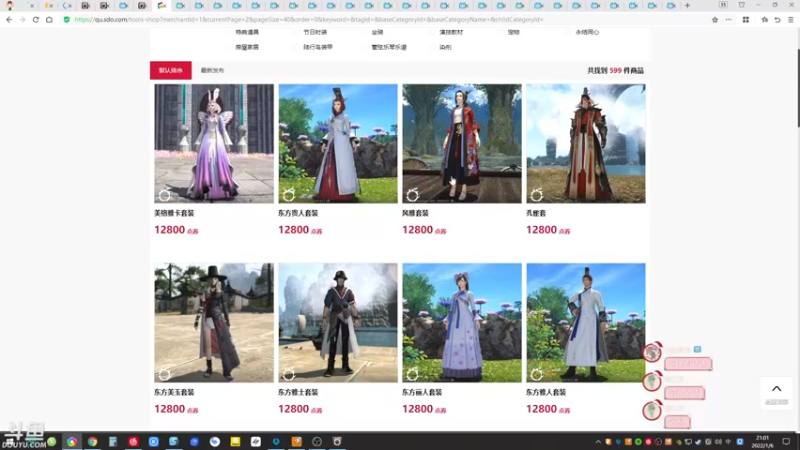Screen dimensions: 800x450
Task: Click the browser address bar URL
Action: point(309,19)
